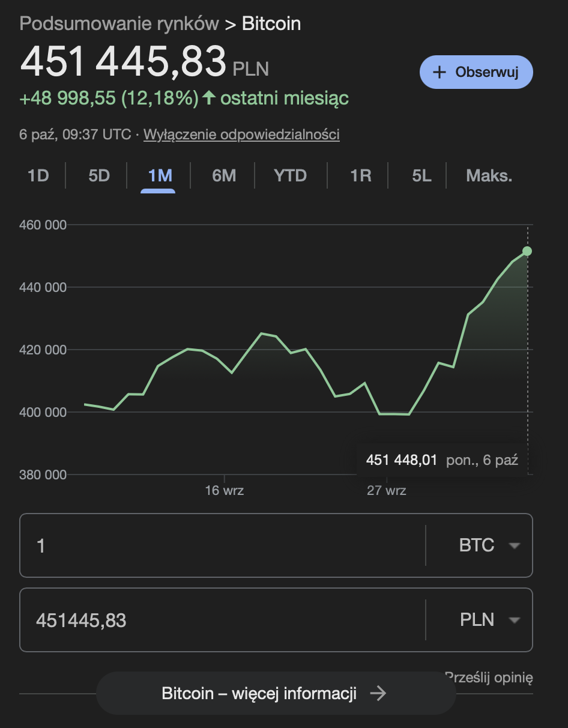Switch to YTD chart range
Screen dimensions: 568x728
point(290,175)
